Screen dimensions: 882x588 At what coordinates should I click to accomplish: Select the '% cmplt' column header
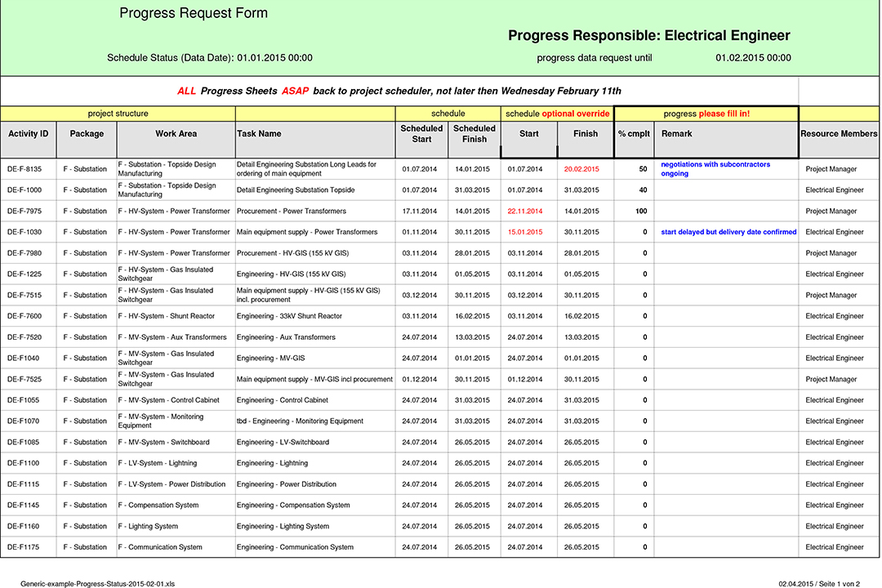[x=634, y=133]
